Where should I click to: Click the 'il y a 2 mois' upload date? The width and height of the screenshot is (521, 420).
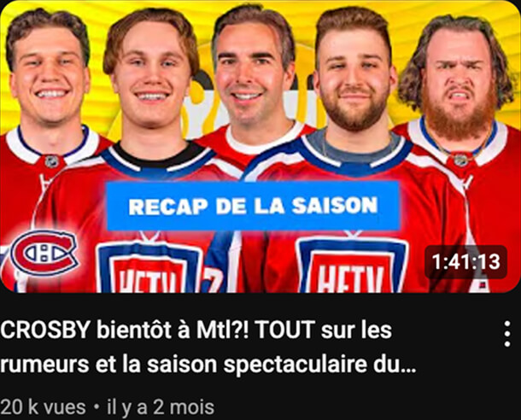(x=161, y=407)
